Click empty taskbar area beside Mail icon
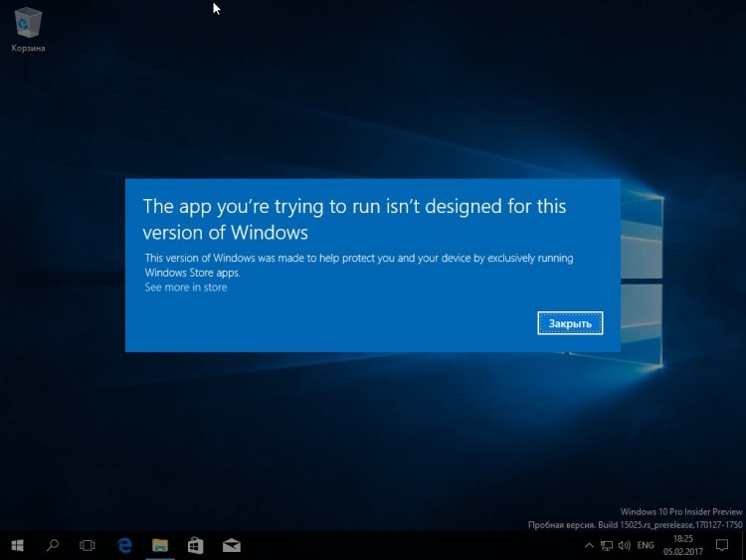The image size is (746, 560). [x=398, y=545]
